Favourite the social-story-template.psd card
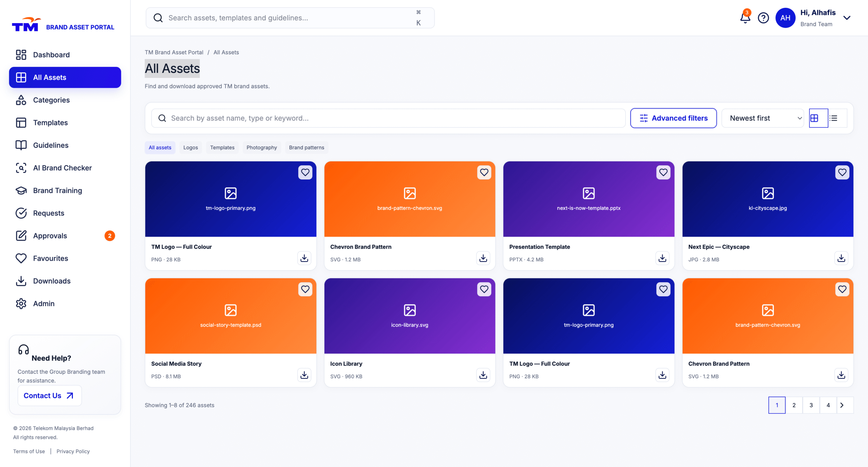The image size is (868, 467). pyautogui.click(x=305, y=289)
